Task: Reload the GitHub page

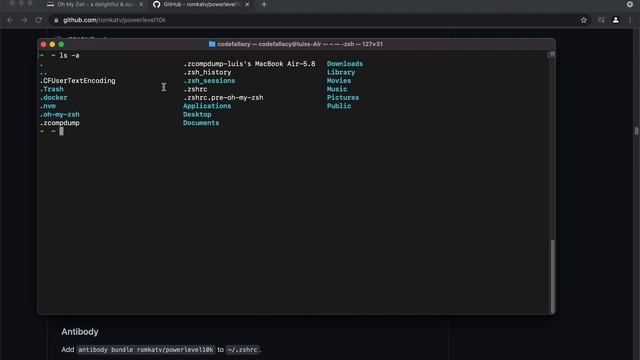Action: [x=38, y=20]
